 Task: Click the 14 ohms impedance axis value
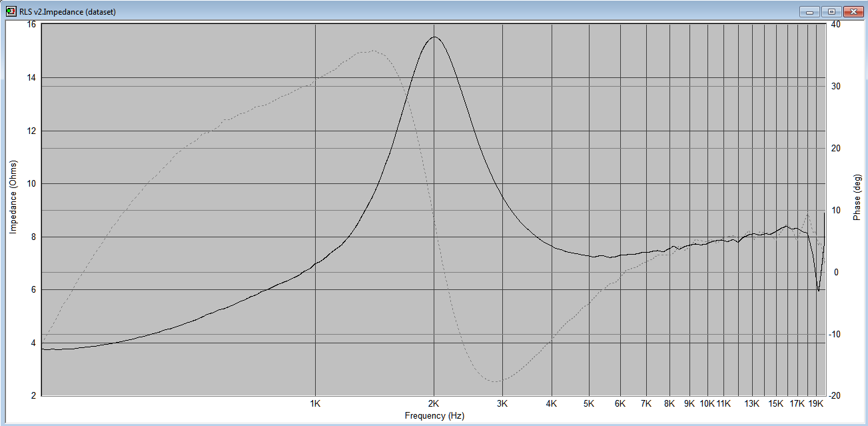pyautogui.click(x=31, y=77)
